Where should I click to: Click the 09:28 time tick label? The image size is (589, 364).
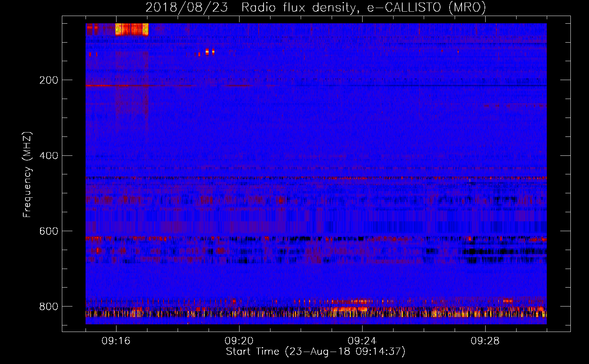[x=485, y=341]
